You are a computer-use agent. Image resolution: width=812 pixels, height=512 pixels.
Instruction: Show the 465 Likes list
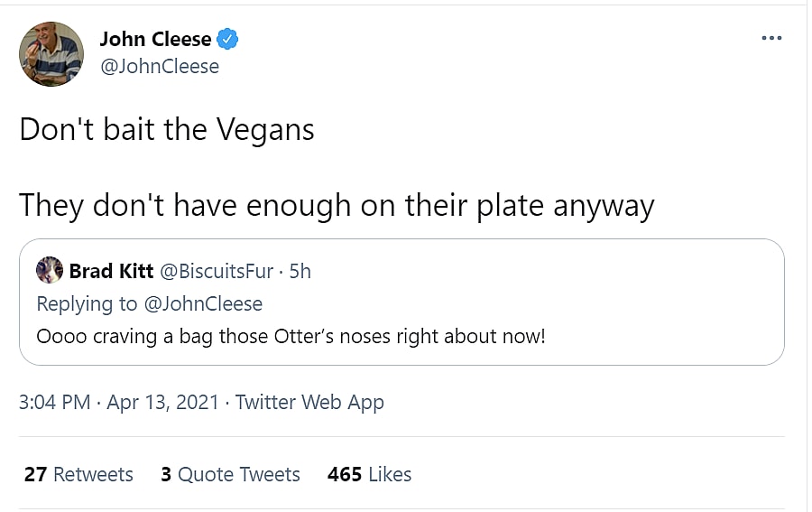(369, 474)
